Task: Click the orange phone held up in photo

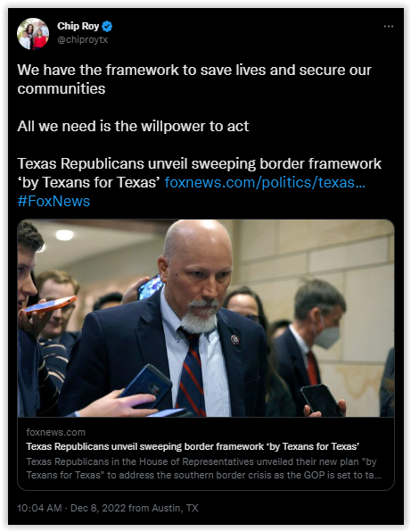Action: (51, 304)
